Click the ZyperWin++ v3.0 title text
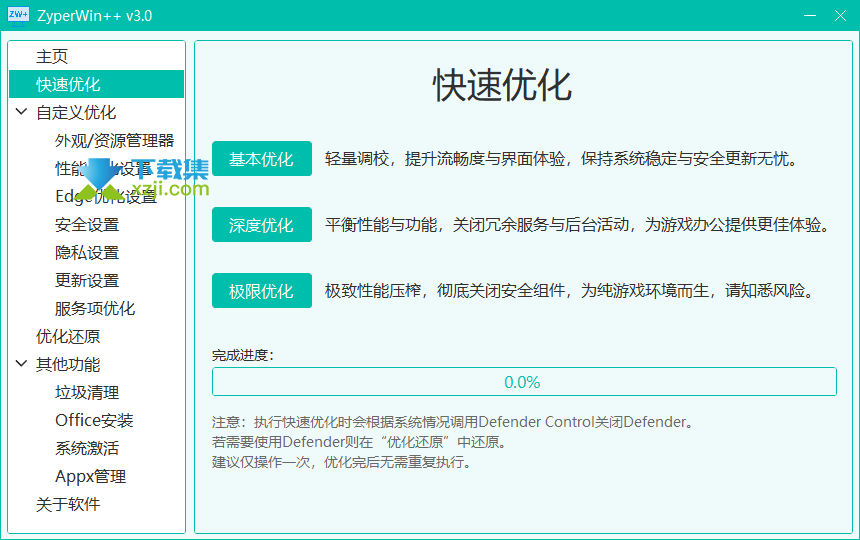 [x=94, y=16]
